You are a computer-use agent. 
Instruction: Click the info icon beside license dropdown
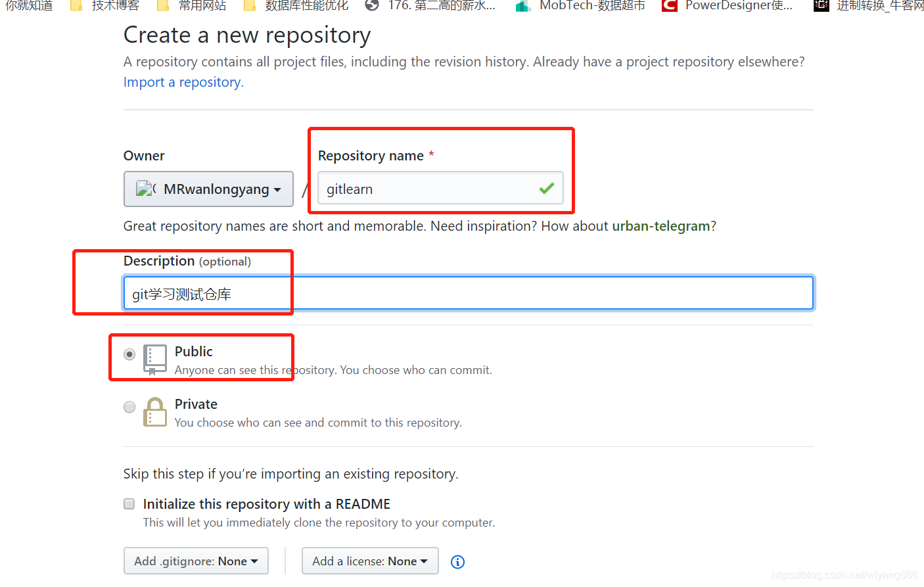pyautogui.click(x=457, y=562)
